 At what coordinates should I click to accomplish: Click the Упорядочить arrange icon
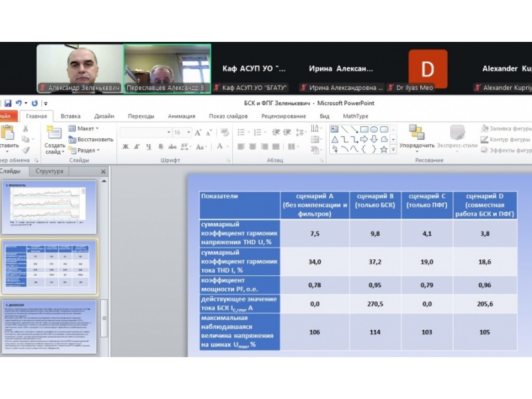(x=417, y=133)
